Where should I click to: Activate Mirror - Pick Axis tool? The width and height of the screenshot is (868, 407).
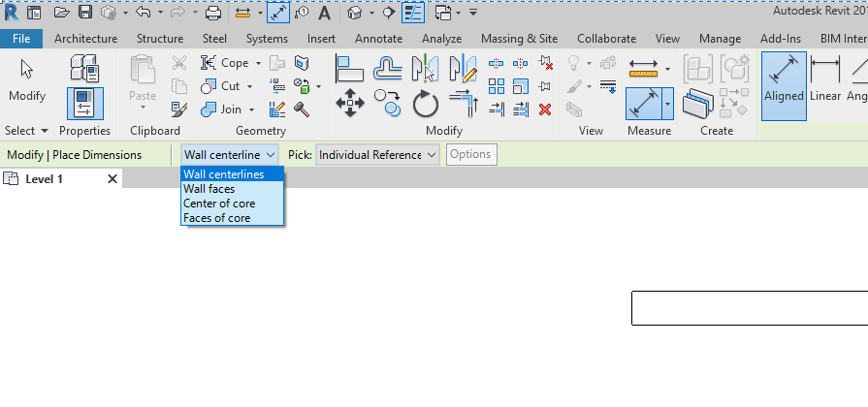point(425,69)
